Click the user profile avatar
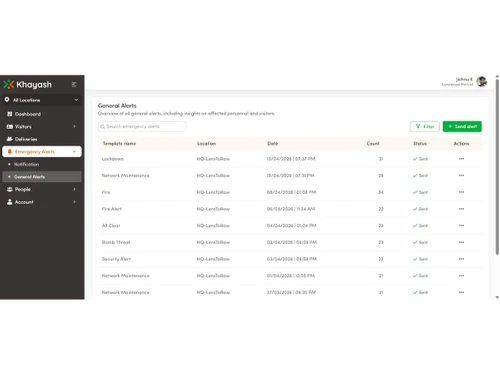Image resolution: width=500 pixels, height=375 pixels. click(x=482, y=81)
